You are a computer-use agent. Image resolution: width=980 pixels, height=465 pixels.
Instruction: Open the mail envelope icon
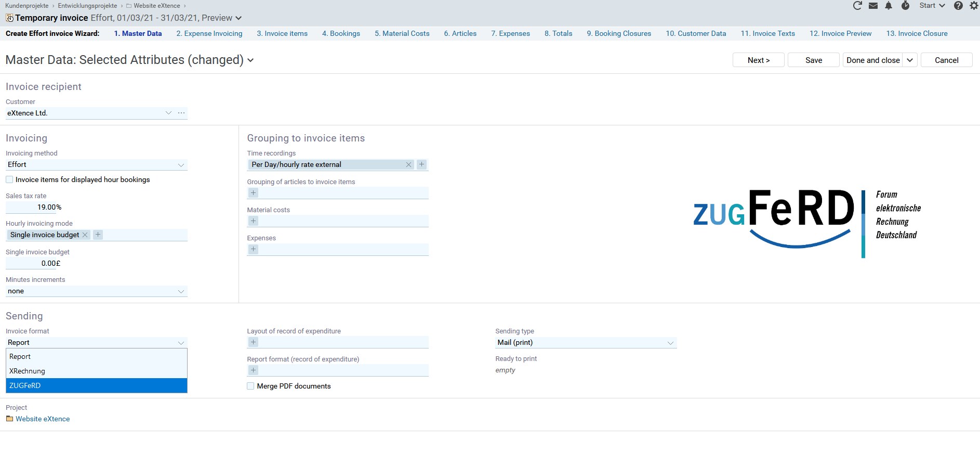coord(873,6)
